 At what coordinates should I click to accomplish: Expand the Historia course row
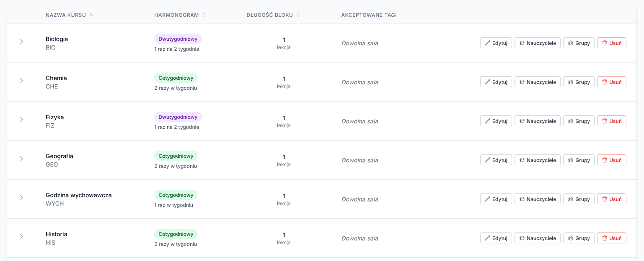click(21, 237)
